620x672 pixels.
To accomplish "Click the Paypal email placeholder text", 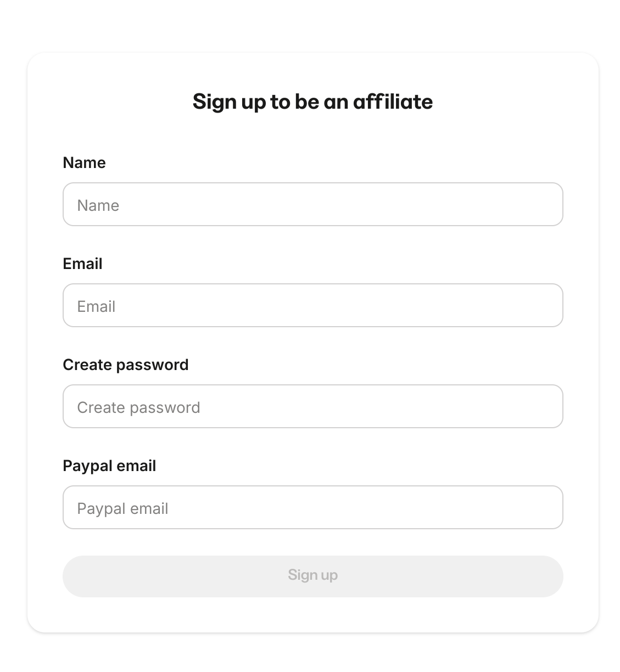I will click(x=122, y=508).
